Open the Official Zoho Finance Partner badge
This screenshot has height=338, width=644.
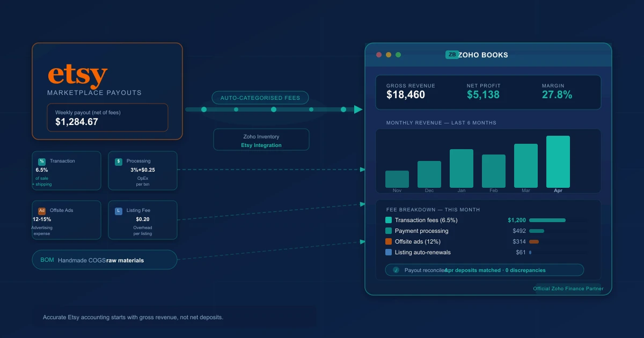coord(568,289)
